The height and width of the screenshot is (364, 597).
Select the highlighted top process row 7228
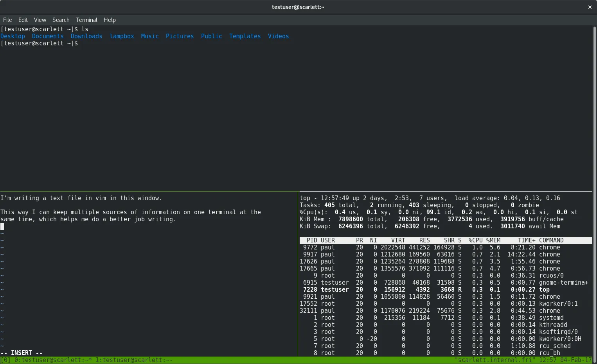point(430,289)
